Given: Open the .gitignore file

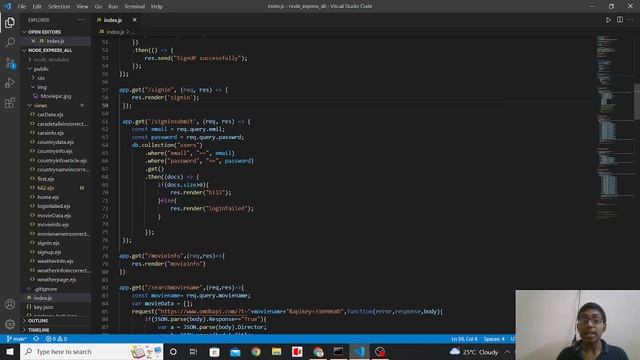Looking at the screenshot, I should [45, 289].
